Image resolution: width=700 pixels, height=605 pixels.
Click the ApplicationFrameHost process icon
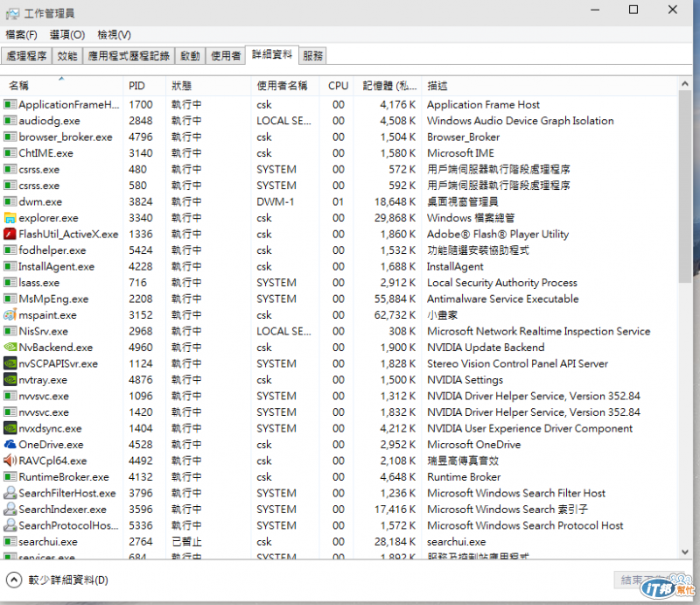click(10, 104)
